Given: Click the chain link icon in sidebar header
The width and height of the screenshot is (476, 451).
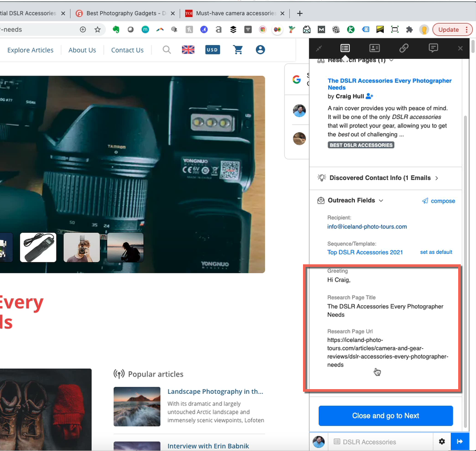Looking at the screenshot, I should tap(404, 48).
